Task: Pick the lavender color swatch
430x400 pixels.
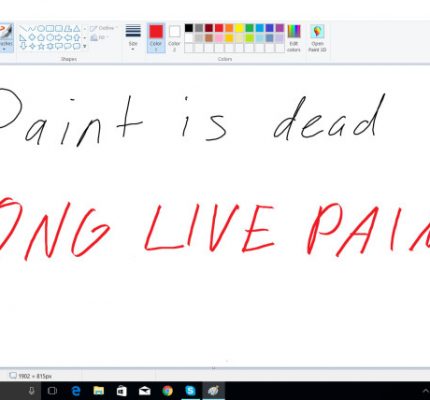Action: pos(280,38)
